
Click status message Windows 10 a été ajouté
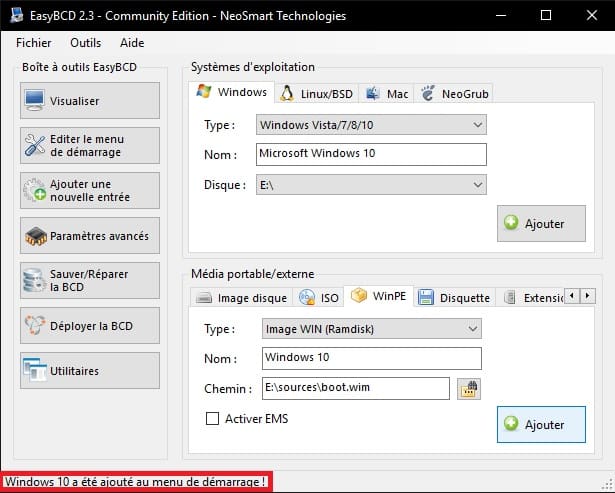[x=135, y=482]
